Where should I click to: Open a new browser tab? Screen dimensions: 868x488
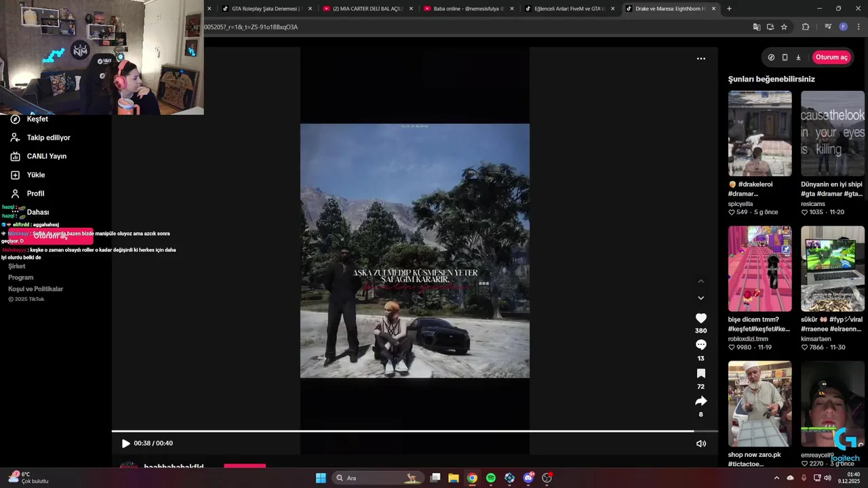[x=729, y=9]
